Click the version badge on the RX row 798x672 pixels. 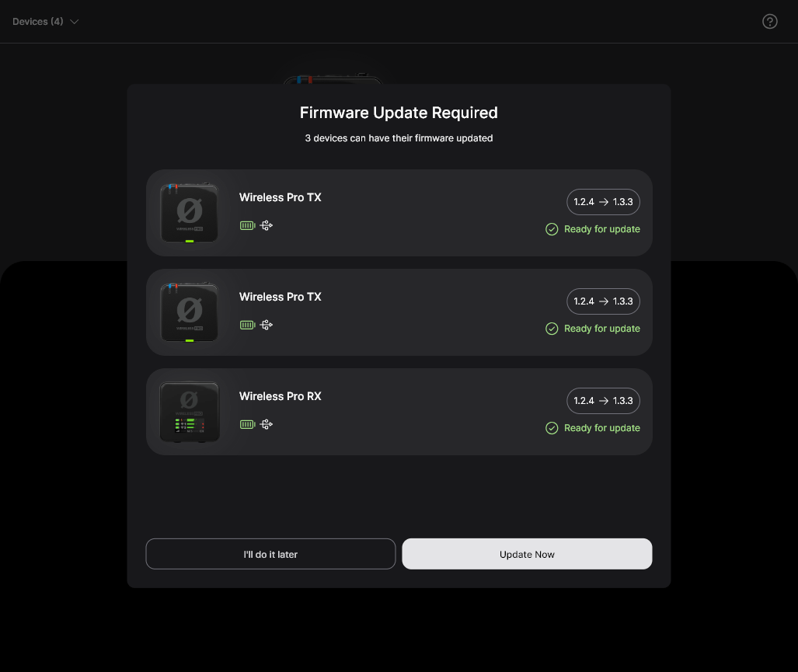pyautogui.click(x=603, y=401)
